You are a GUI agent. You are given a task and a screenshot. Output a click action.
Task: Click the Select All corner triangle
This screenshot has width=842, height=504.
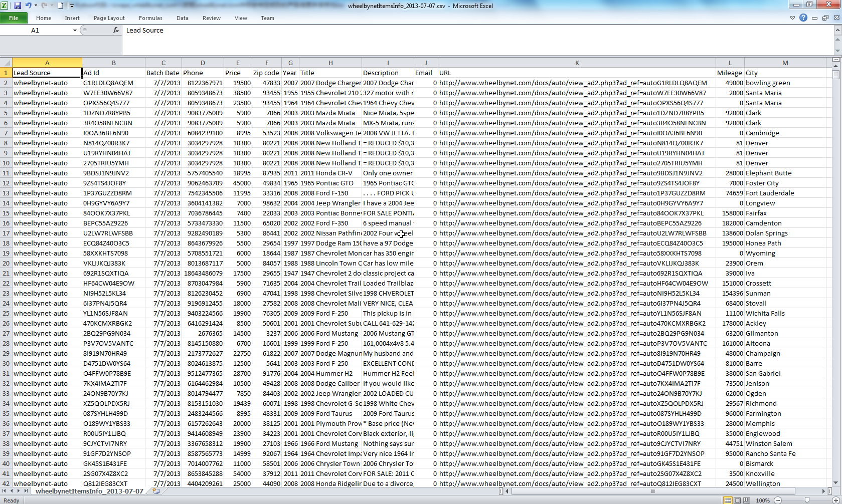(x=6, y=63)
